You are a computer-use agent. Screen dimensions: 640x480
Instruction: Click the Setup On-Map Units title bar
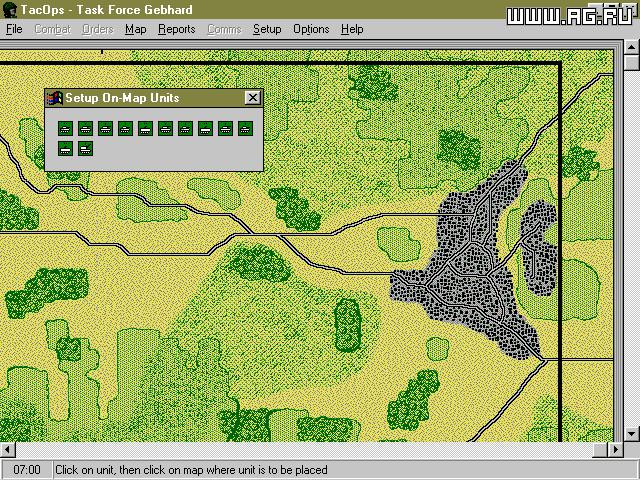[x=154, y=98]
